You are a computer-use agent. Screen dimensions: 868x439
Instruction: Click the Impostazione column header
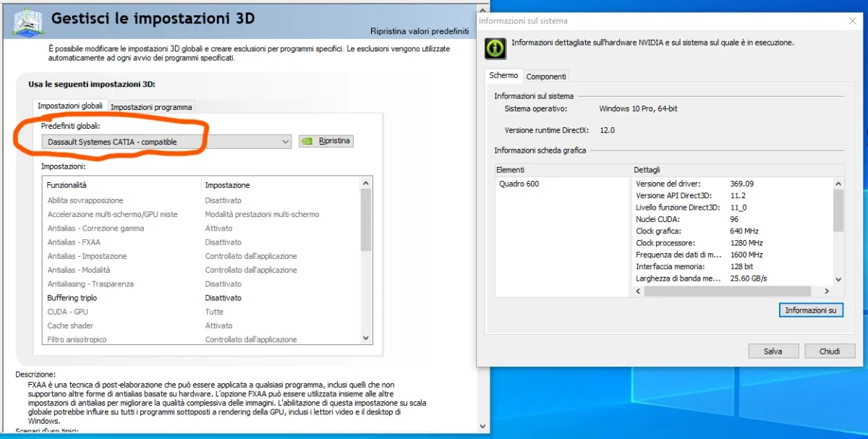[x=281, y=185]
